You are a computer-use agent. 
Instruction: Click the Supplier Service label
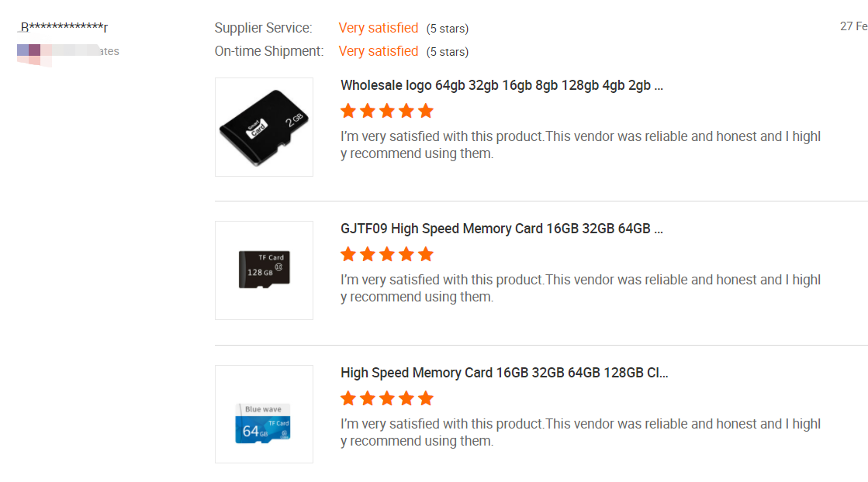263,28
